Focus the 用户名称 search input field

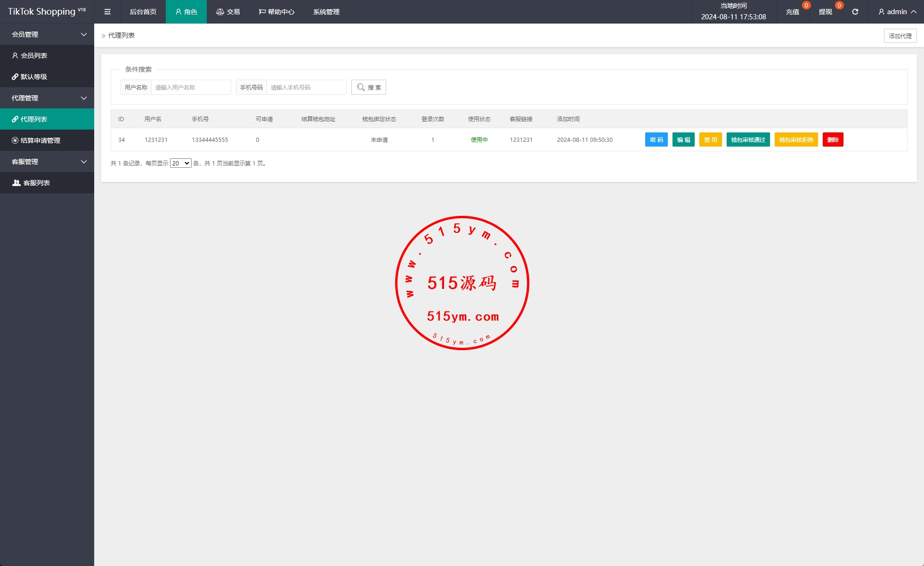(191, 87)
